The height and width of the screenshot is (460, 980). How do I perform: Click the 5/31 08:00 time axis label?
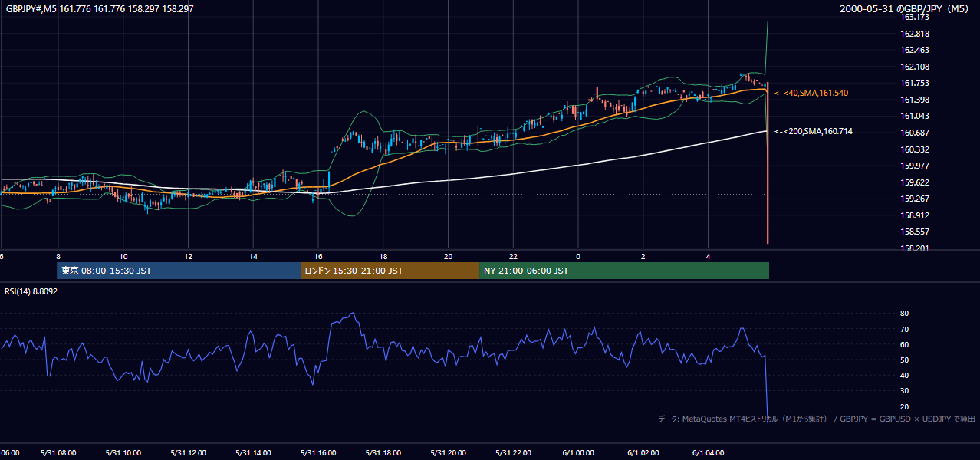(58, 453)
